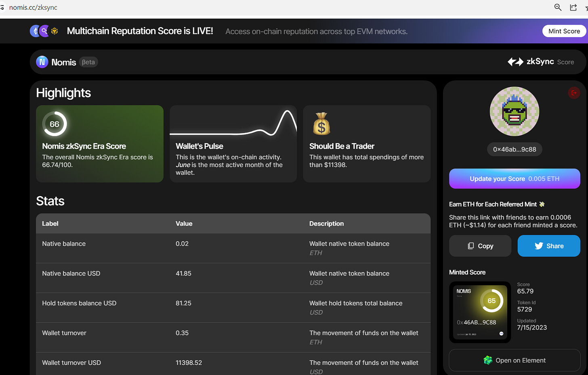The width and height of the screenshot is (588, 375).
Task: Click the purple chain icon in banner
Action: 44,31
